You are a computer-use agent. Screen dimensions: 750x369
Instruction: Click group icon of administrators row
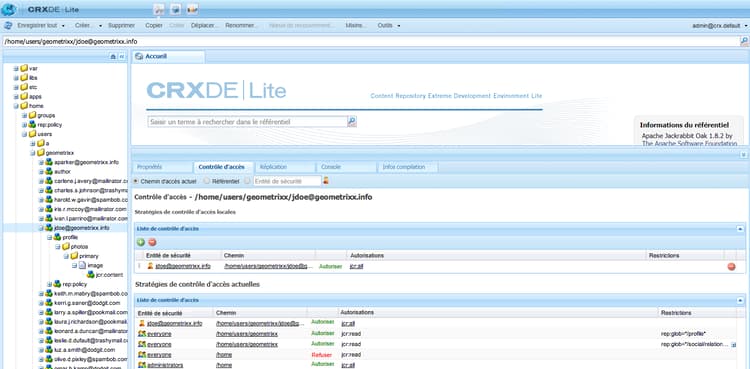pyautogui.click(x=142, y=365)
